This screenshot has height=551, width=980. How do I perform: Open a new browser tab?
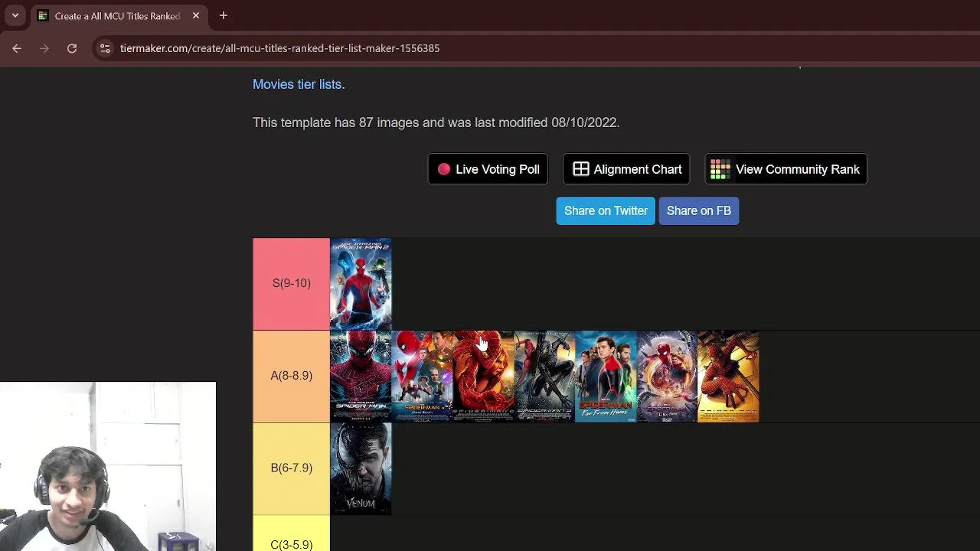coord(224,15)
